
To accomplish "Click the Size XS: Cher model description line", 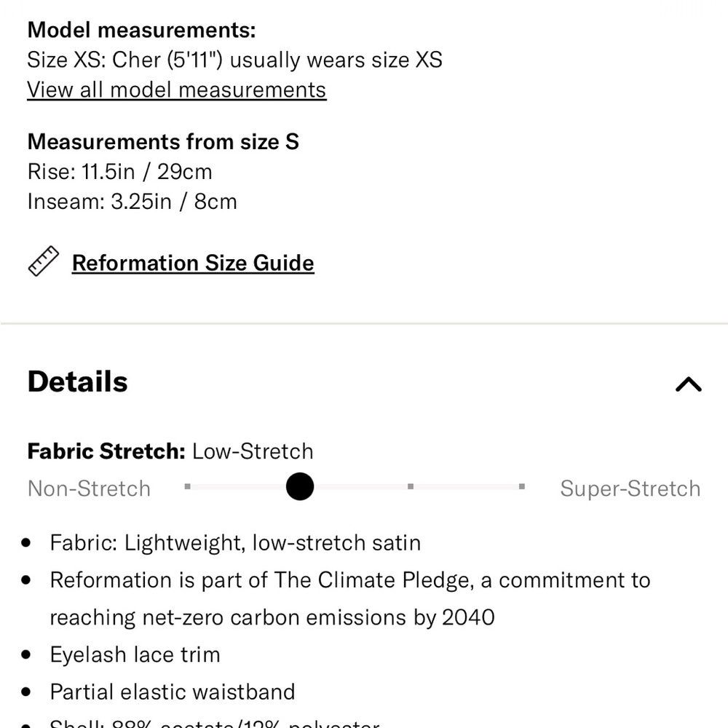I will (x=235, y=60).
